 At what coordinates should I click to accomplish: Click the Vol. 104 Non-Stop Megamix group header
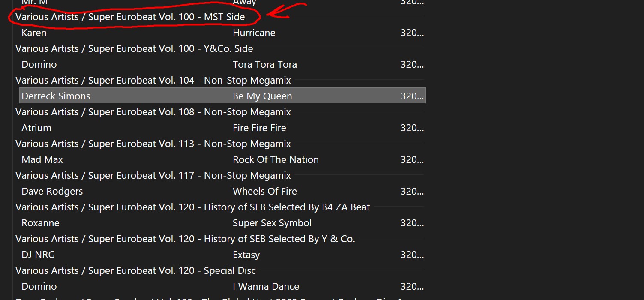click(x=153, y=81)
